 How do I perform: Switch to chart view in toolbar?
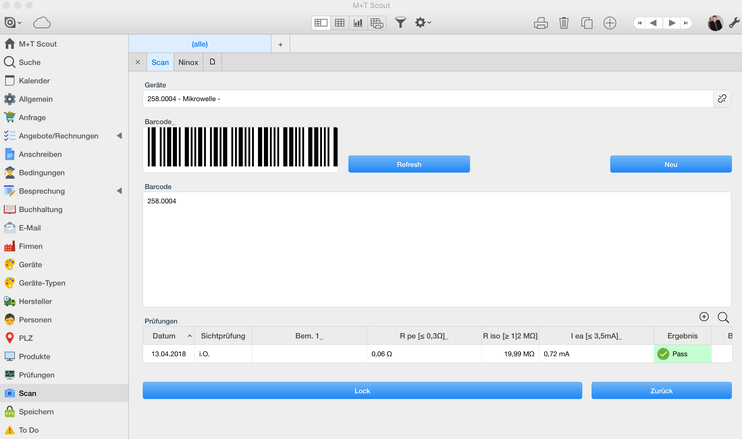[x=358, y=22]
